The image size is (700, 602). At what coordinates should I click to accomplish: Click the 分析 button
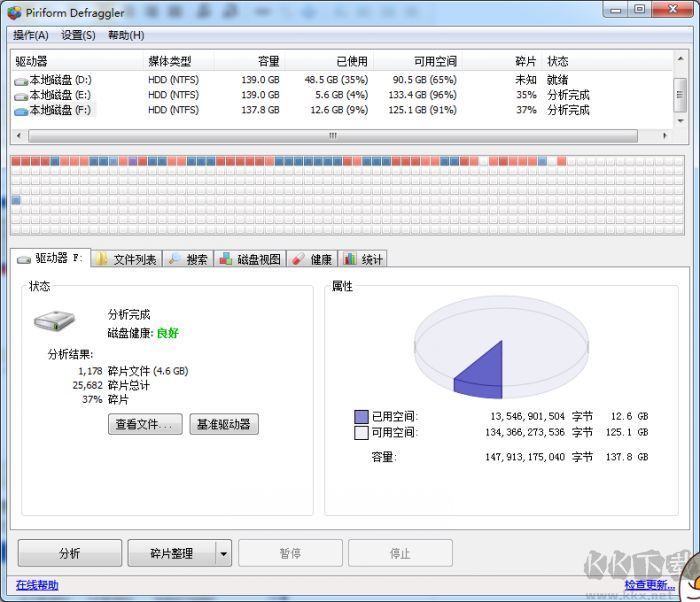tap(69, 553)
